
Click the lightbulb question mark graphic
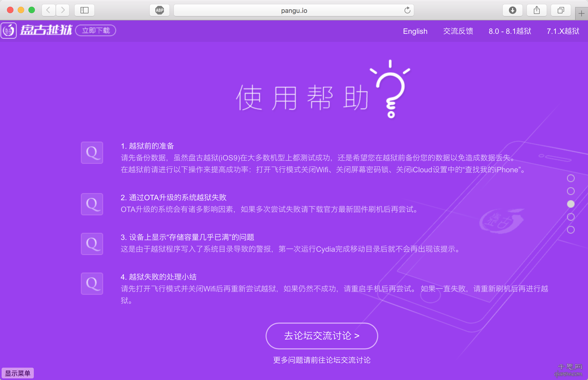[391, 89]
